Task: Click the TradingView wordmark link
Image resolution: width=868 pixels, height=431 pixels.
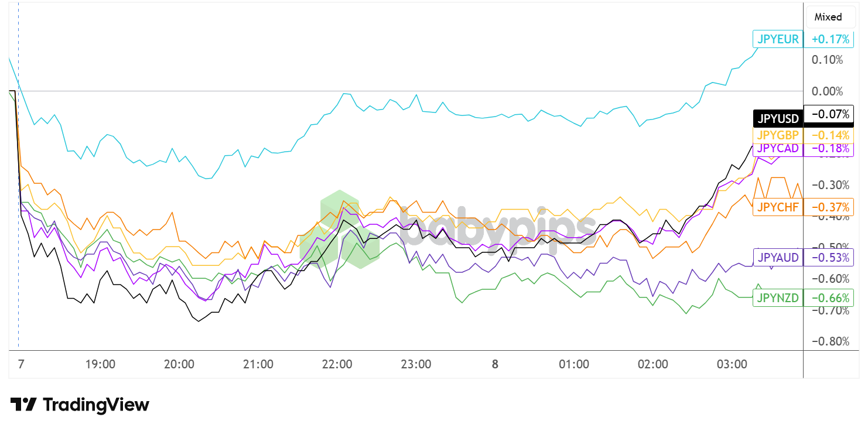Action: click(x=97, y=405)
